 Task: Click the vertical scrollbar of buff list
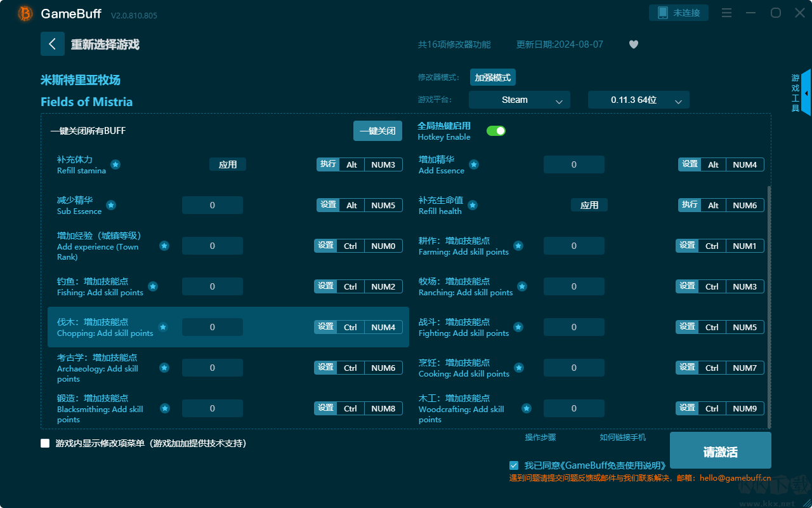tap(769, 307)
